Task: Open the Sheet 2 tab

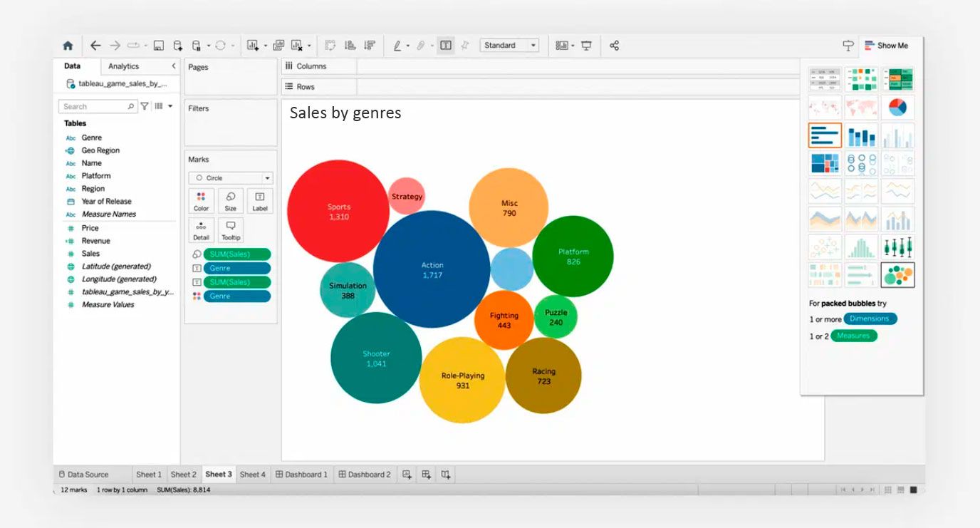Action: [x=183, y=475]
